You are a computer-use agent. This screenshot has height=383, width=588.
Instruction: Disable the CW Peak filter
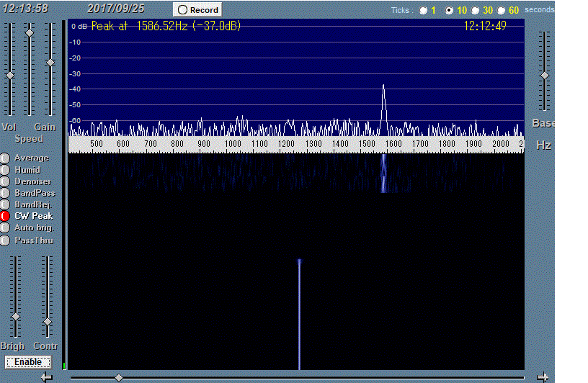(4, 216)
